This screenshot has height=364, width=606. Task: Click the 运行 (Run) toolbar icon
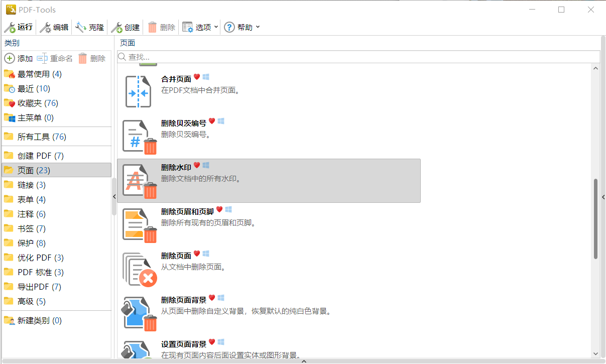(10, 27)
